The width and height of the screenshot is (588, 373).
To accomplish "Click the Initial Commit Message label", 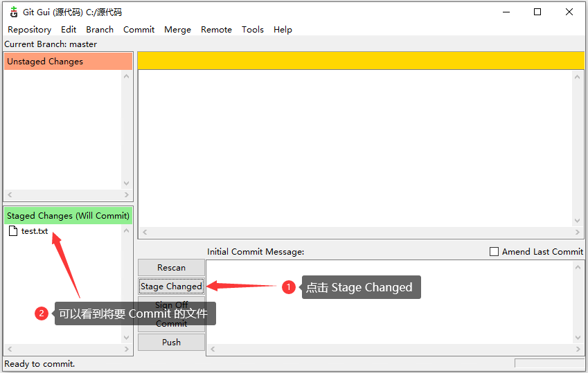I will (256, 251).
